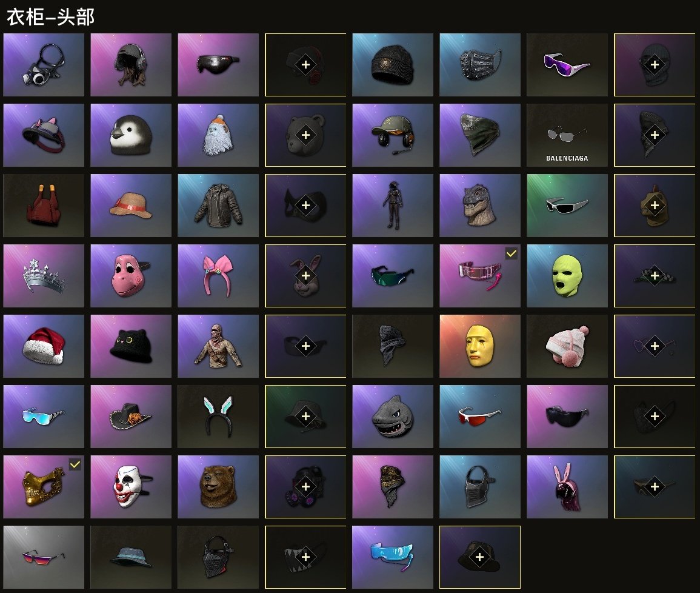Select the shark head mask
The width and height of the screenshot is (700, 593).
pyautogui.click(x=392, y=416)
